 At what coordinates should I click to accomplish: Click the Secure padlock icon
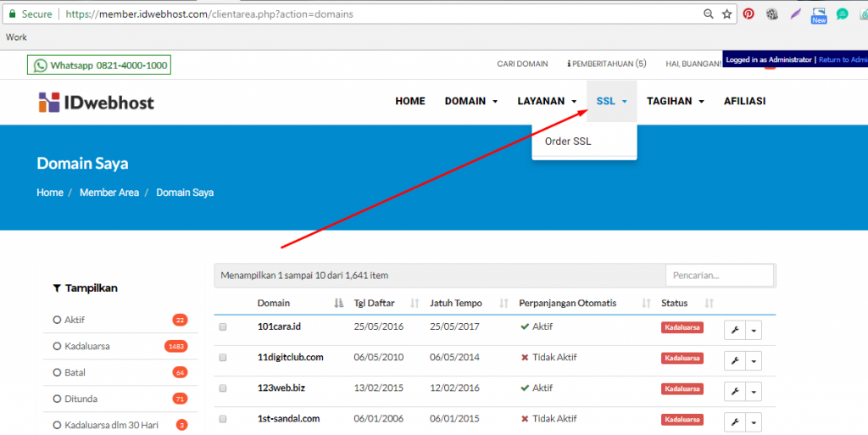12,14
